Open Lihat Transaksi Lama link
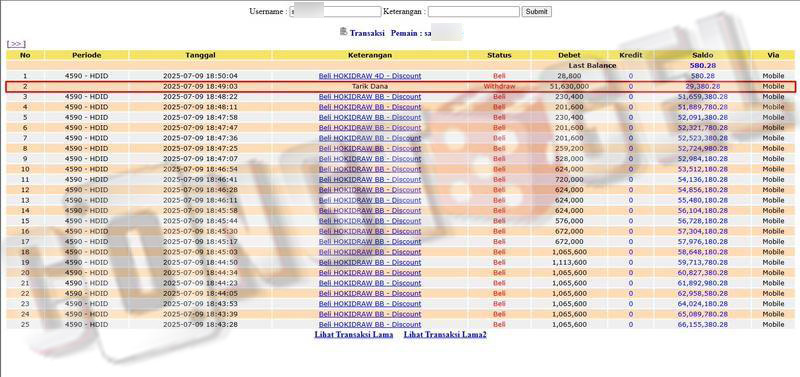The image size is (800, 377). coord(354,335)
